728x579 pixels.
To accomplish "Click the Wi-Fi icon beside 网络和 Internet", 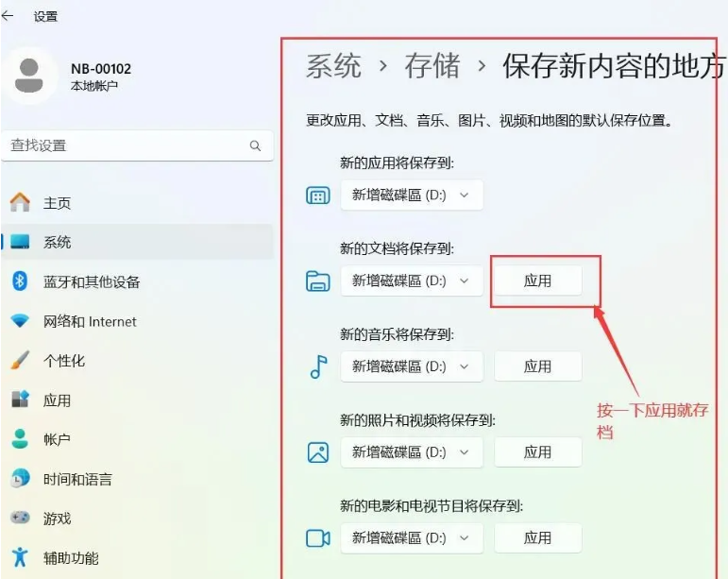I will (x=20, y=321).
